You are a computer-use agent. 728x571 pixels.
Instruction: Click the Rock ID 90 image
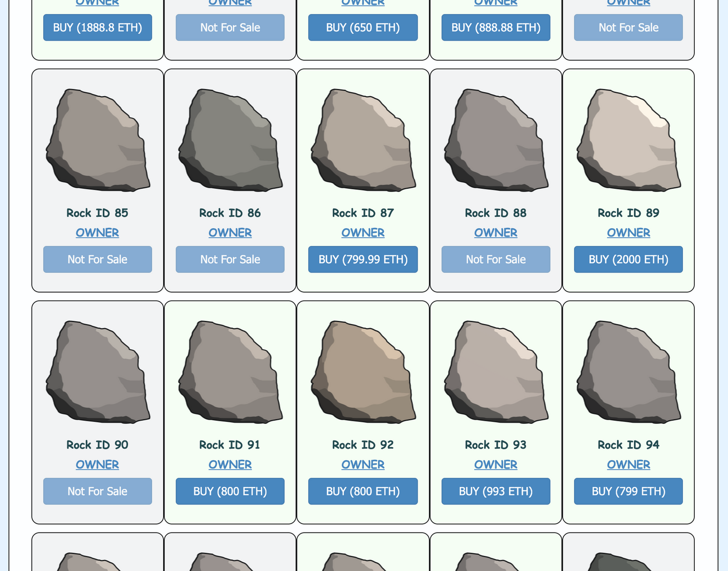tap(98, 372)
